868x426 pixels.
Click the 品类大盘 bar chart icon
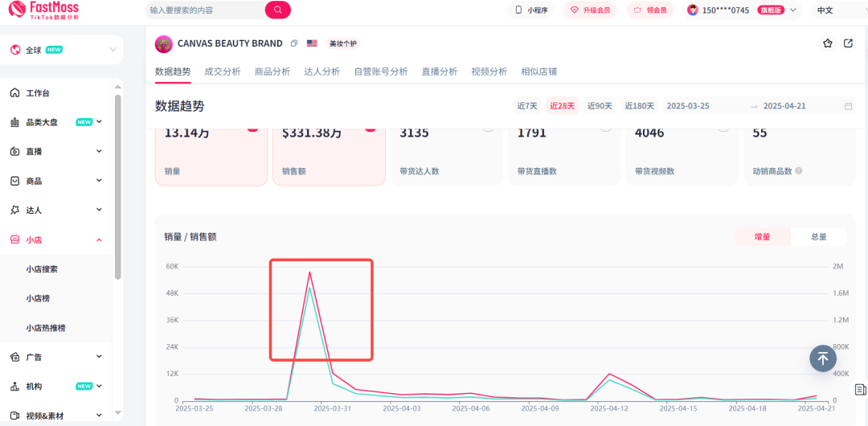15,122
